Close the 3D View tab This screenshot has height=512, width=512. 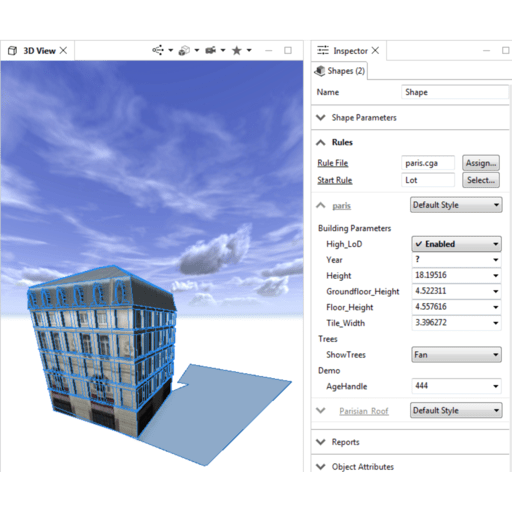click(x=63, y=50)
